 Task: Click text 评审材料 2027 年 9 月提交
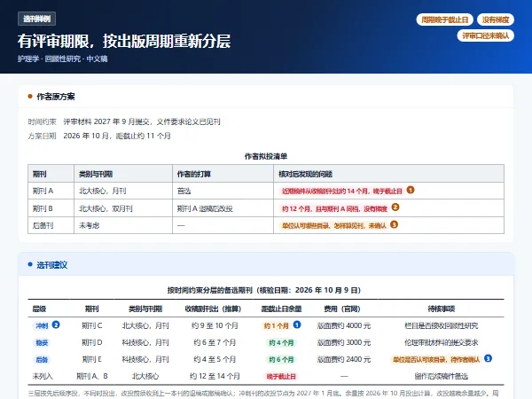coord(106,121)
